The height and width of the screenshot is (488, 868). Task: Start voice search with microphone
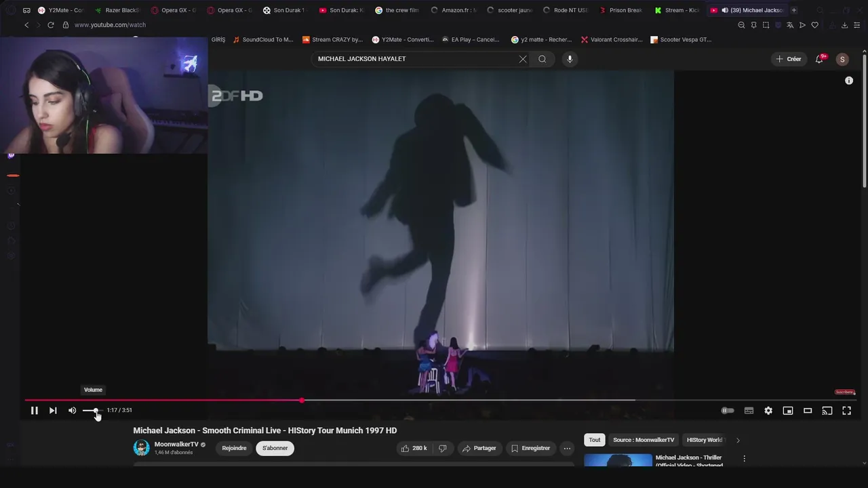(x=570, y=59)
